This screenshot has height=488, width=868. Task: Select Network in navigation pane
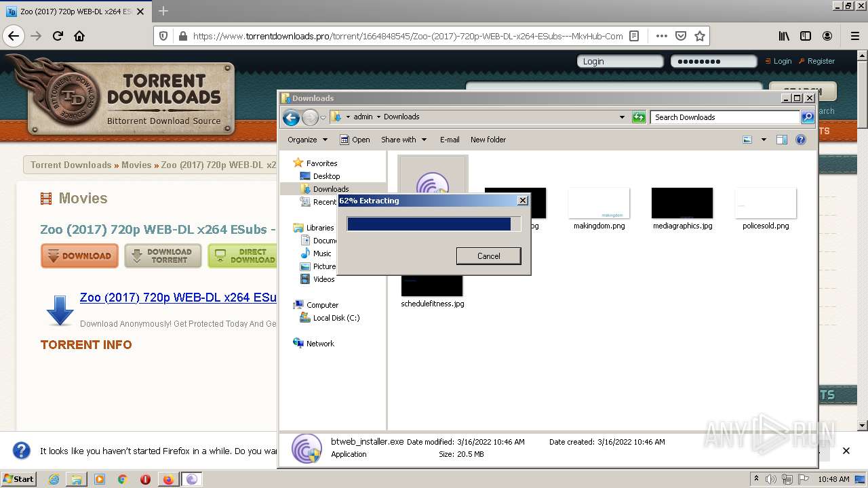313,344
